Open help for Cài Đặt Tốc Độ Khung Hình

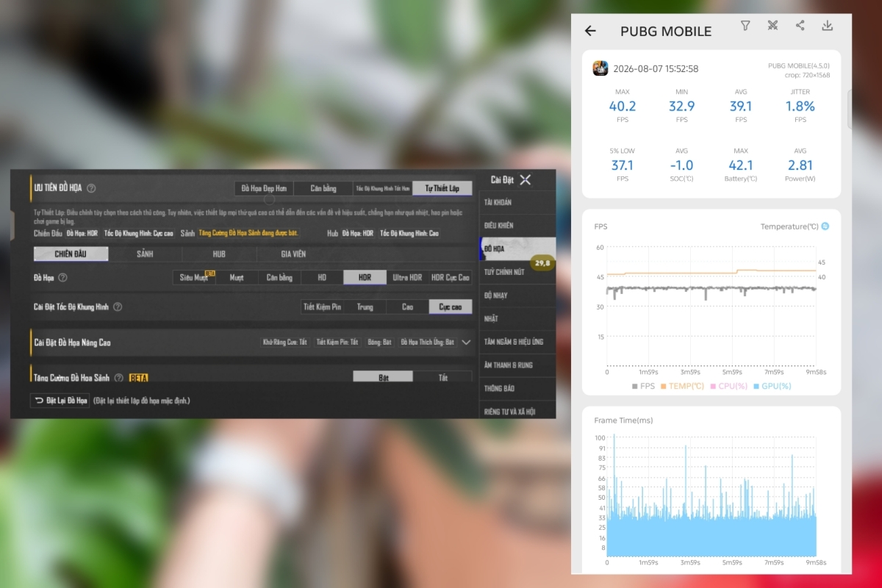coord(118,306)
